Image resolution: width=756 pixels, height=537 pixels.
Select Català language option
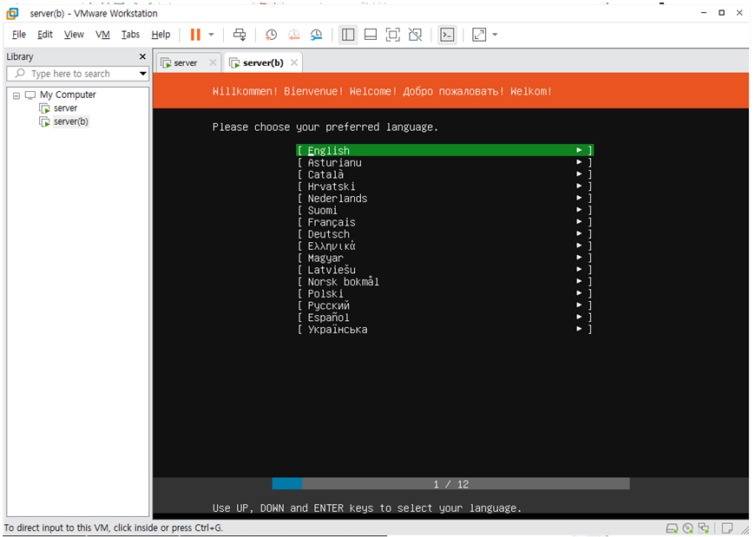tap(444, 174)
